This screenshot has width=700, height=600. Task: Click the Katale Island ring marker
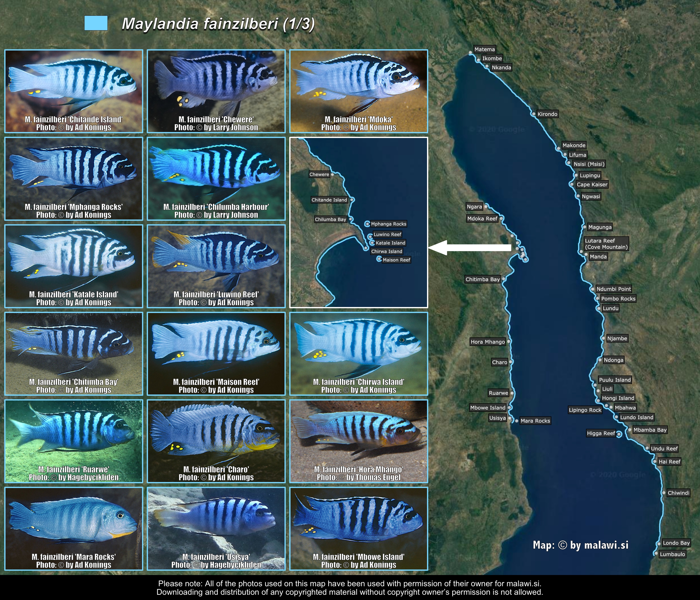372,242
